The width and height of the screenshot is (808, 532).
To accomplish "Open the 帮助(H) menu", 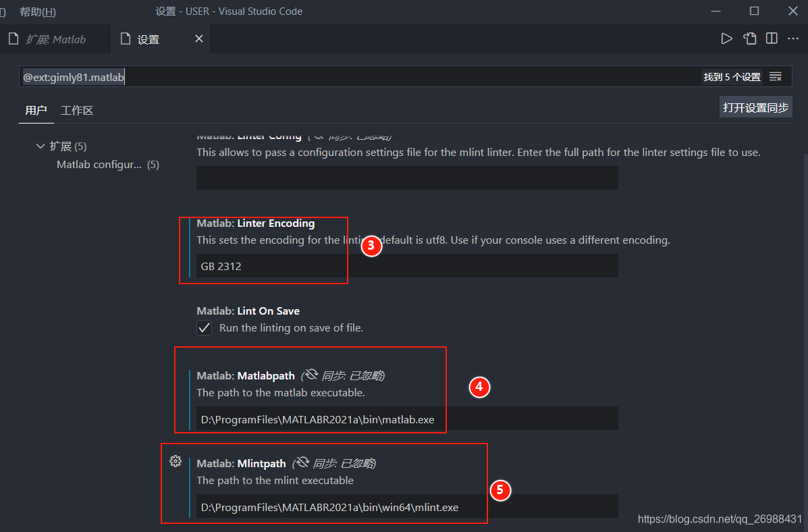I will tap(38, 11).
